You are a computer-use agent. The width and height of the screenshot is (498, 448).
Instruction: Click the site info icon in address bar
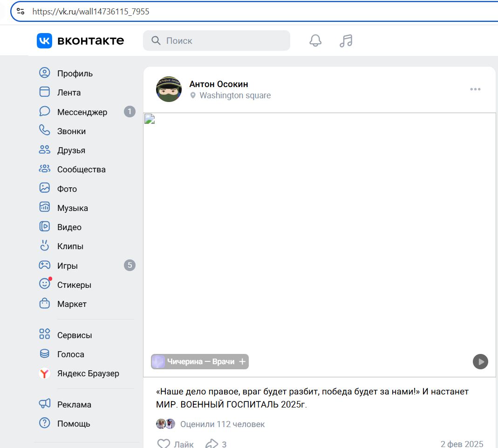(20, 12)
